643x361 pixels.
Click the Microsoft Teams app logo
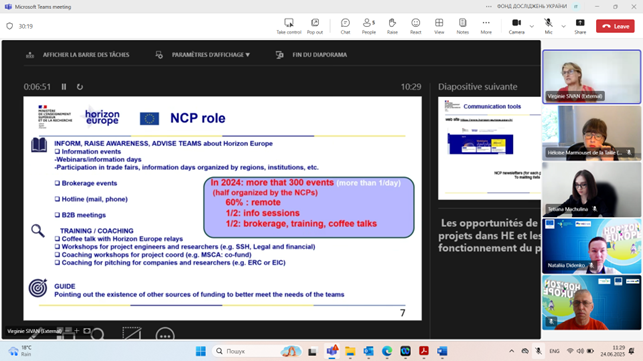click(8, 7)
